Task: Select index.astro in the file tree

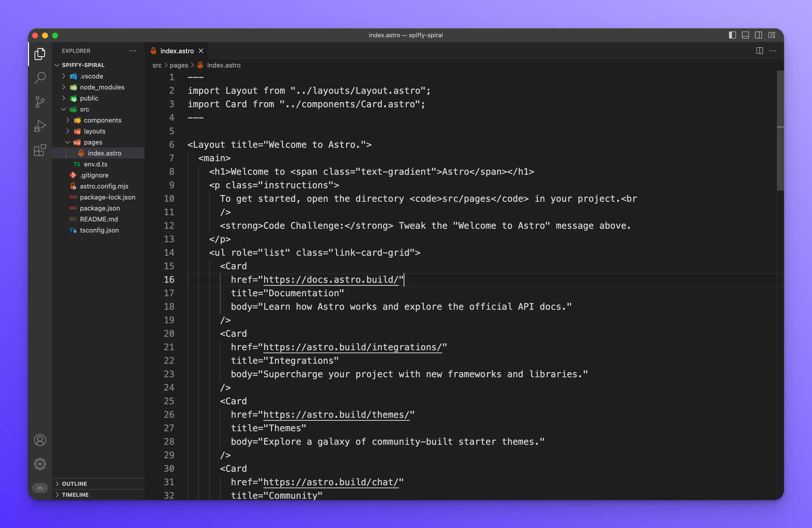Action: pyautogui.click(x=98, y=153)
